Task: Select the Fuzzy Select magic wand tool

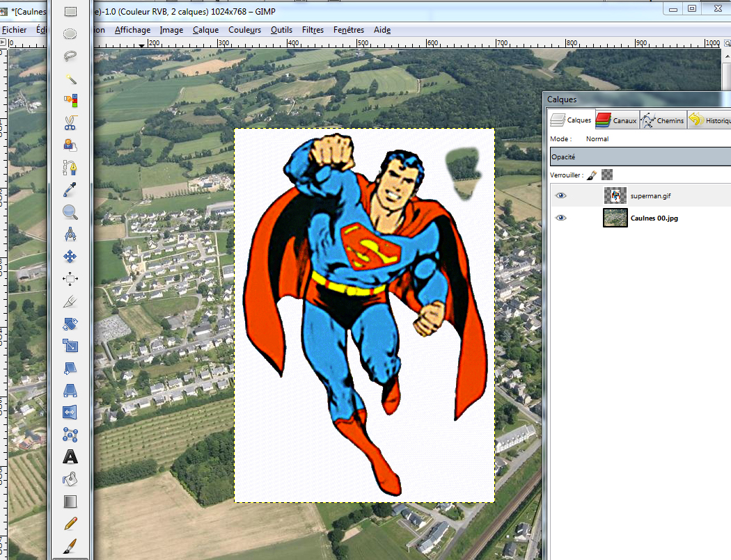Action: coord(70,79)
